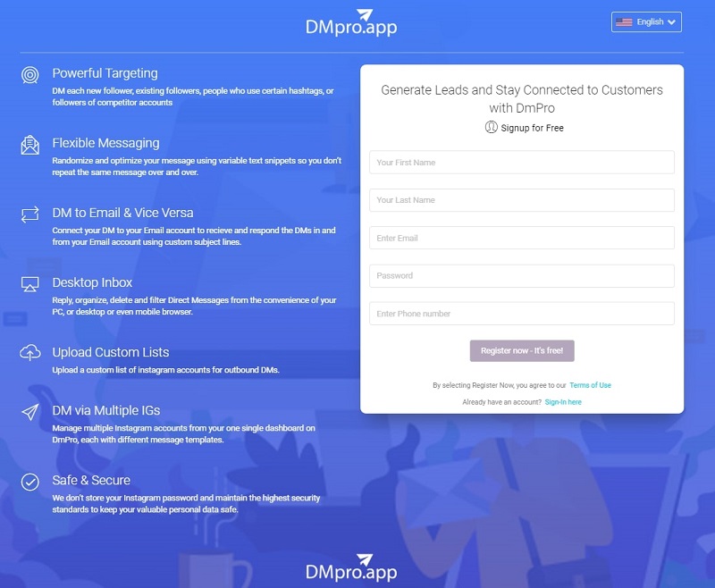This screenshot has height=588, width=715.
Task: Click the Upload Custom Lists heading
Action: tap(110, 352)
